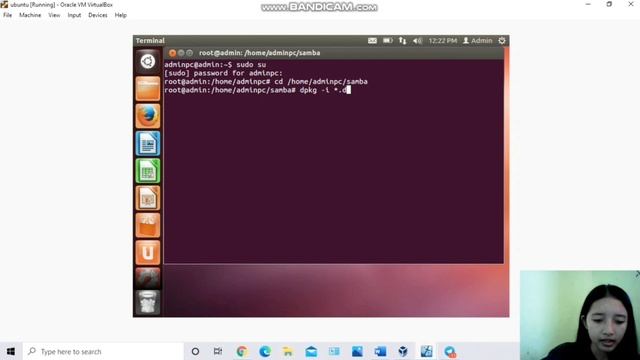Launch LibreOffice Impress from the launcher

pos(148,198)
